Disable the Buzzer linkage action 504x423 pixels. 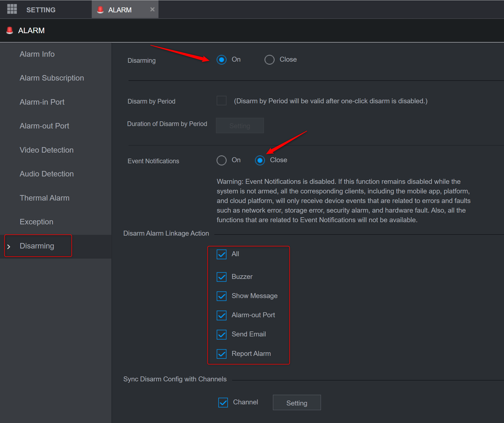221,277
